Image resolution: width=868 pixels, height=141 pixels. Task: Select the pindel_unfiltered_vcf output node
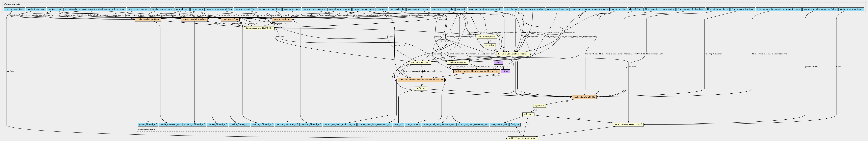(170, 124)
